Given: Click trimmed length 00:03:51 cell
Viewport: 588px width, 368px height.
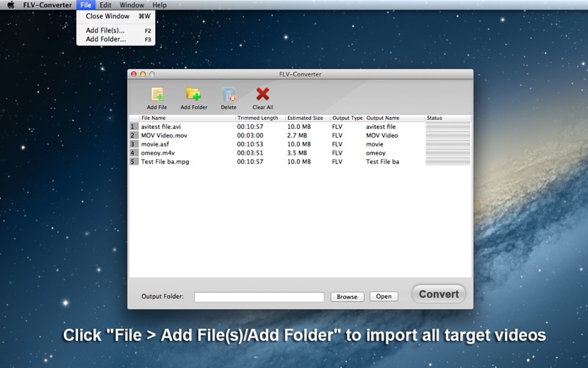Looking at the screenshot, I should click(250, 153).
